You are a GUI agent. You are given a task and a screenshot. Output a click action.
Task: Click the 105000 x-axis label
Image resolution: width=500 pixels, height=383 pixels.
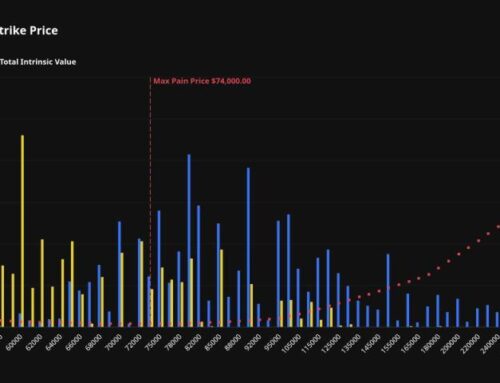tap(291, 343)
